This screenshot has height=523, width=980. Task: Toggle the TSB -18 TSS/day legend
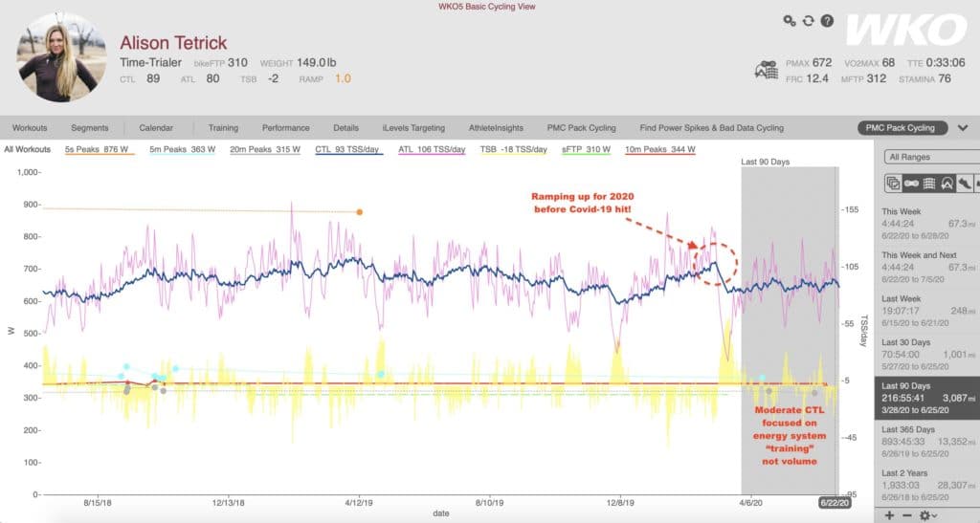(513, 150)
